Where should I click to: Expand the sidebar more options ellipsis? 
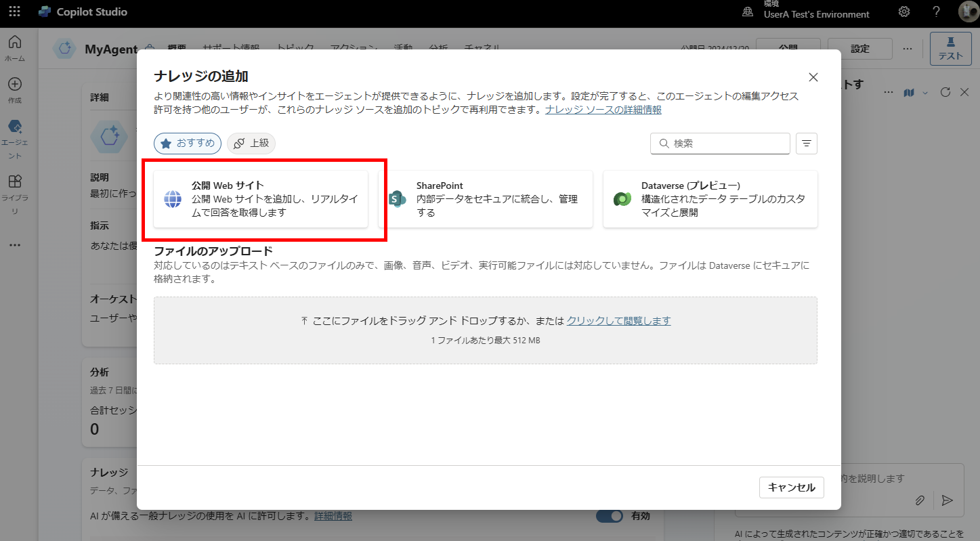pos(14,245)
